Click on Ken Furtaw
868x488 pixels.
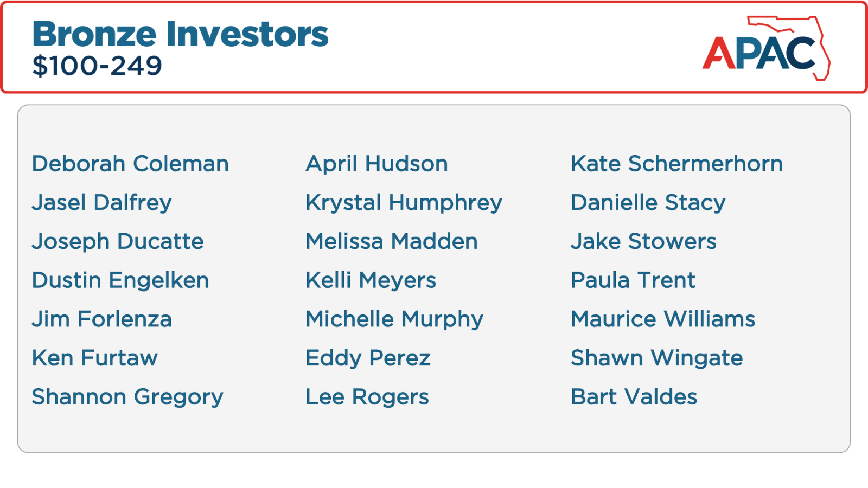point(95,358)
